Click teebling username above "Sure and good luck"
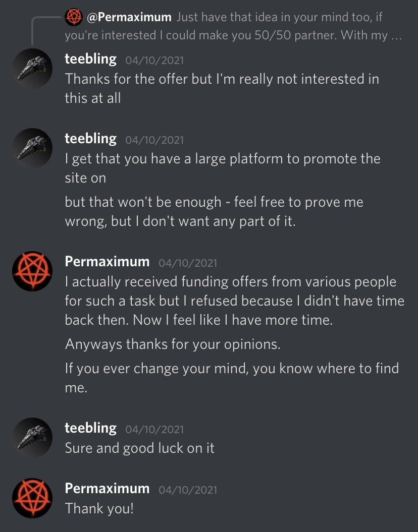The image size is (418, 532). pyautogui.click(x=90, y=428)
